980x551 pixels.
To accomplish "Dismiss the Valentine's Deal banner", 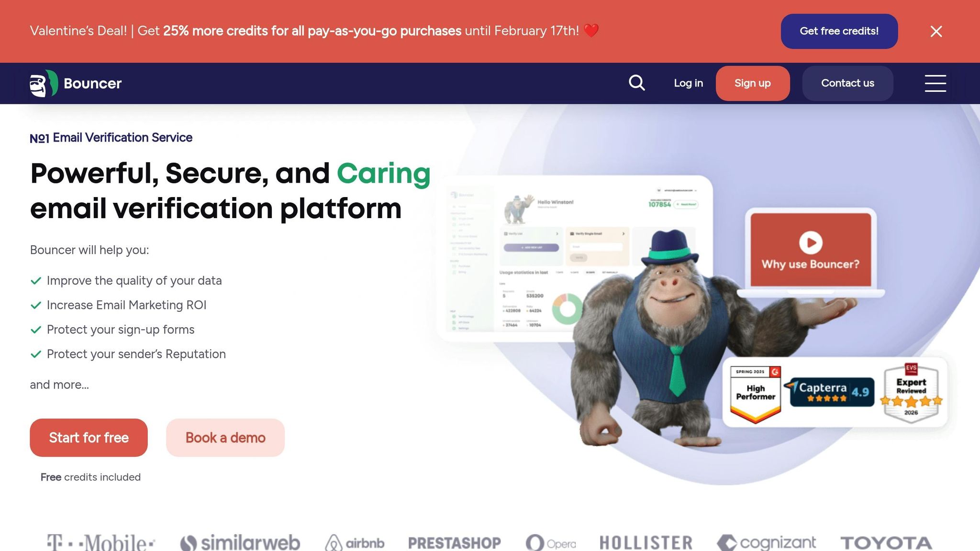I will (x=936, y=31).
